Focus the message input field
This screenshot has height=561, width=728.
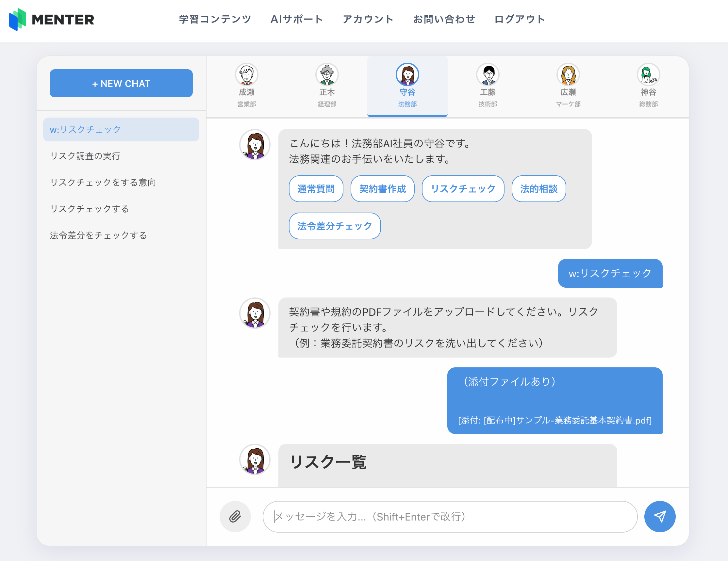point(450,516)
